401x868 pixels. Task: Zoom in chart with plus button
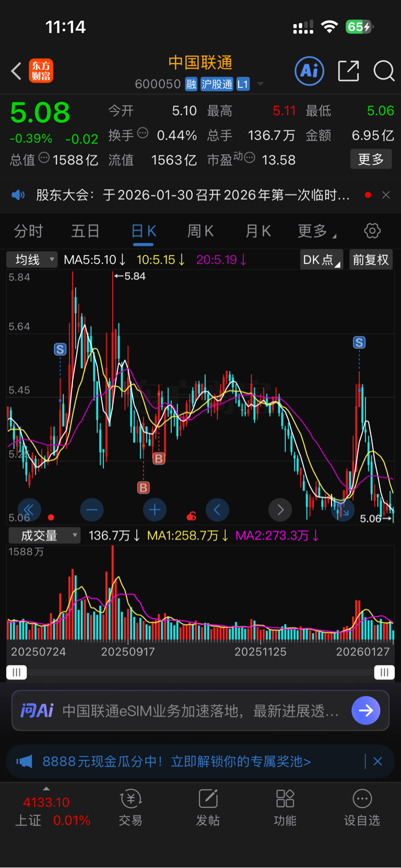[x=155, y=510]
